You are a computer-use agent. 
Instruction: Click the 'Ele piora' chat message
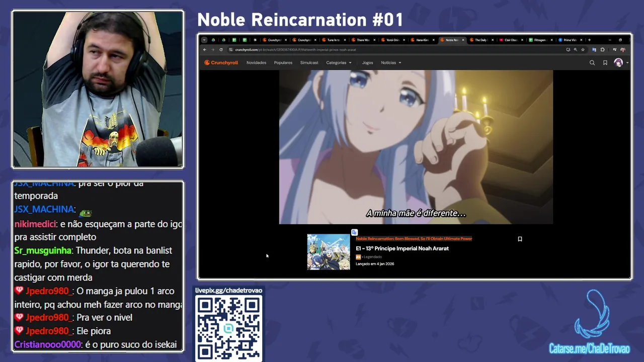tap(93, 331)
